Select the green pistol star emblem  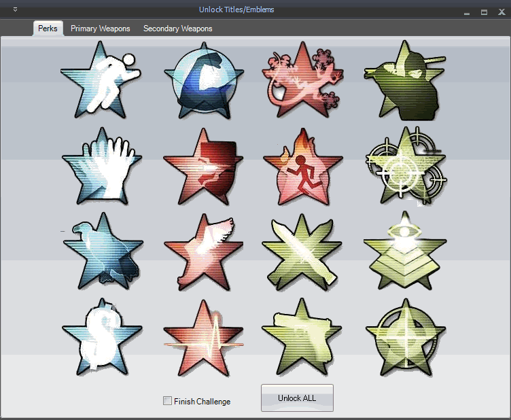click(x=302, y=337)
